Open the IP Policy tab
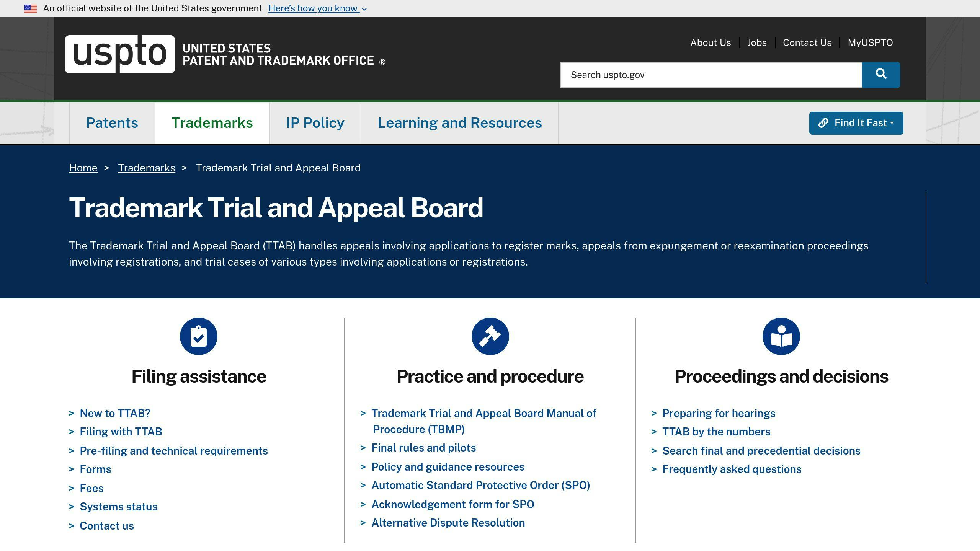 click(x=315, y=123)
